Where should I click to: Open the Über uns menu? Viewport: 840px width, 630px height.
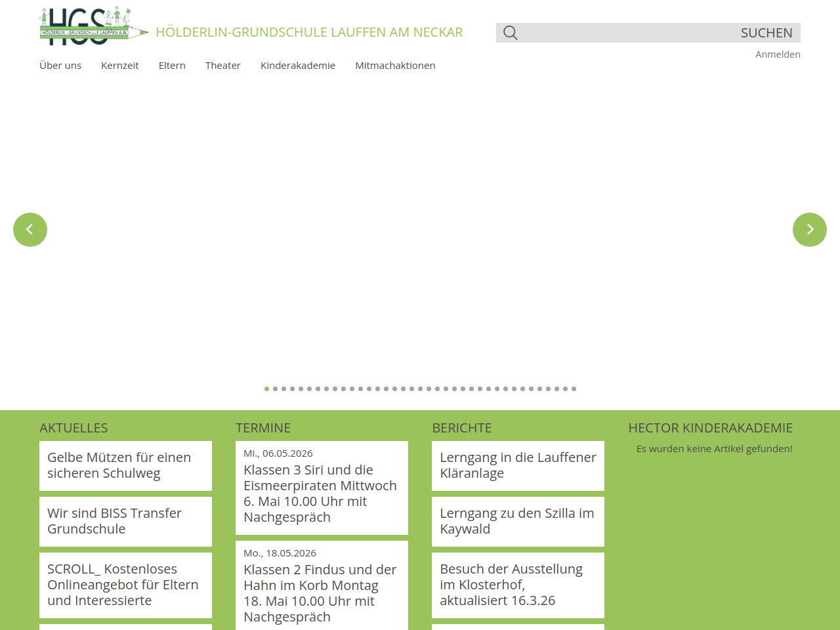click(x=60, y=66)
